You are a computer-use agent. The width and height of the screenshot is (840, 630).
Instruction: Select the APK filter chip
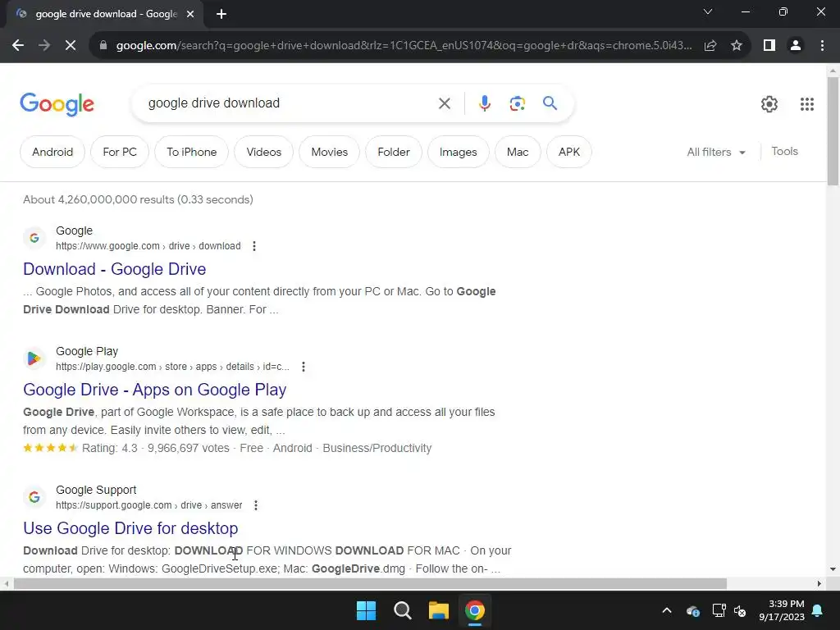pos(569,152)
